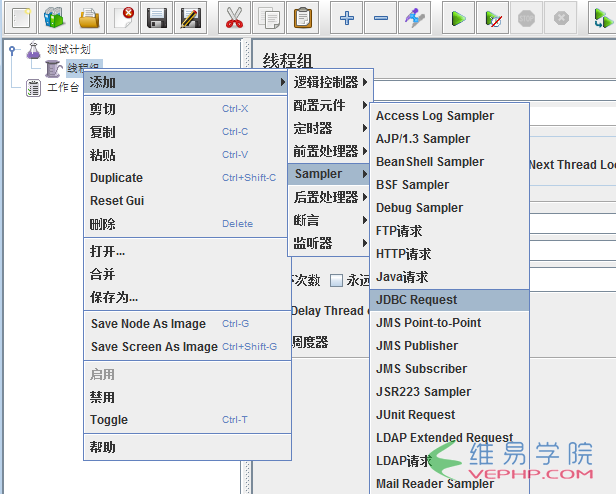616x494 pixels.
Task: Expand 断言 submenu
Action: [329, 220]
